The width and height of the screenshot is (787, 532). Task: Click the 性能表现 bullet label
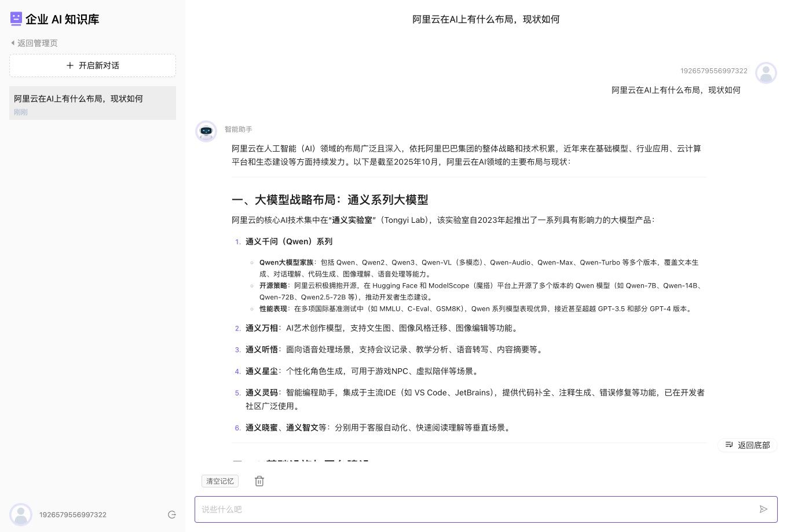click(x=273, y=309)
